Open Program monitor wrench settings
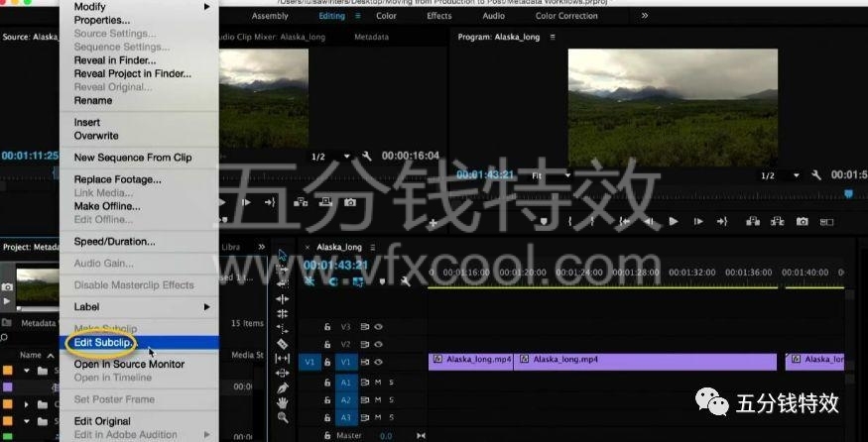 [816, 175]
